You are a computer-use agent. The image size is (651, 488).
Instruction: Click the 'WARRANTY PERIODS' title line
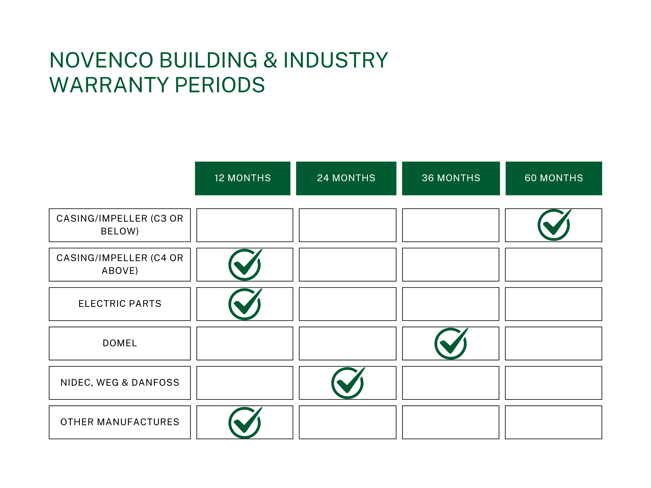[157, 85]
